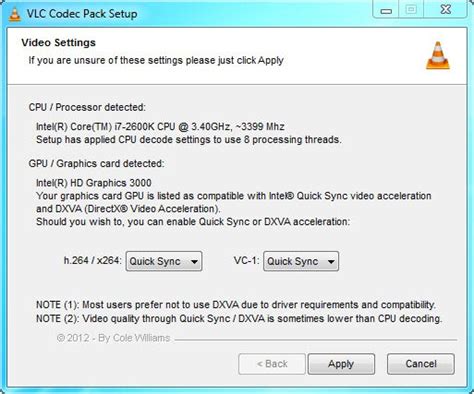The width and height of the screenshot is (474, 394).
Task: Close the VLC Codec Pack Setup window
Action: pos(445,10)
